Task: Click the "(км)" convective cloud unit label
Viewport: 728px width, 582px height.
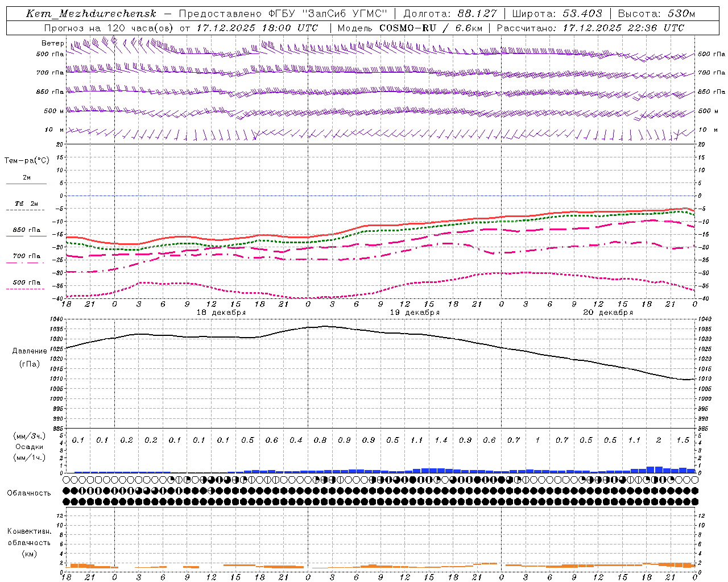Action: [29, 553]
